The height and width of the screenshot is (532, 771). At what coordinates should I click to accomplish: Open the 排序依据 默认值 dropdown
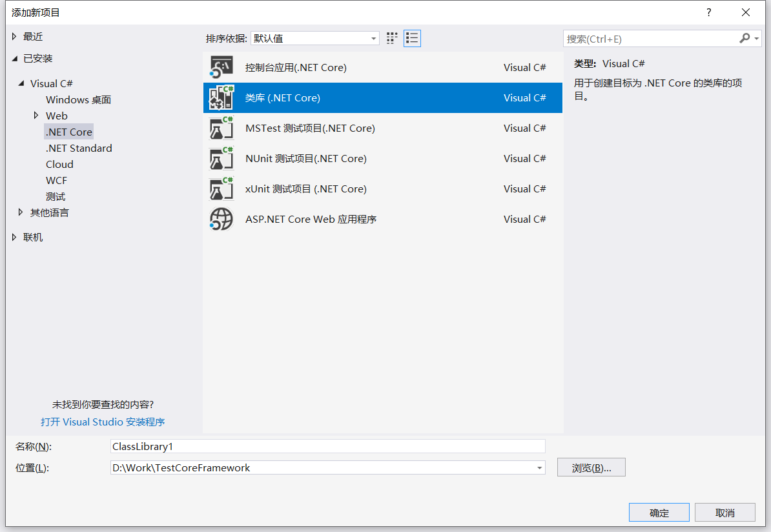(x=373, y=38)
